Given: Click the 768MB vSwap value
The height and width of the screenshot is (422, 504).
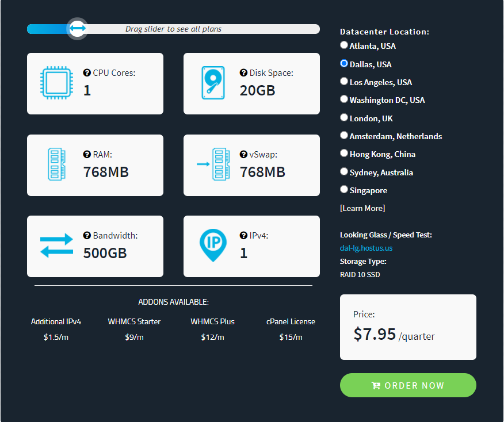Looking at the screenshot, I should click(262, 172).
